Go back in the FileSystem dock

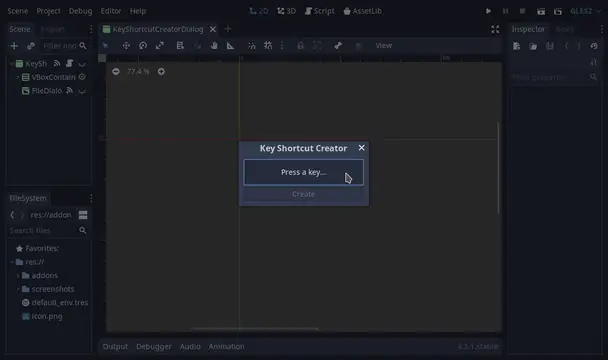[x=12, y=215]
